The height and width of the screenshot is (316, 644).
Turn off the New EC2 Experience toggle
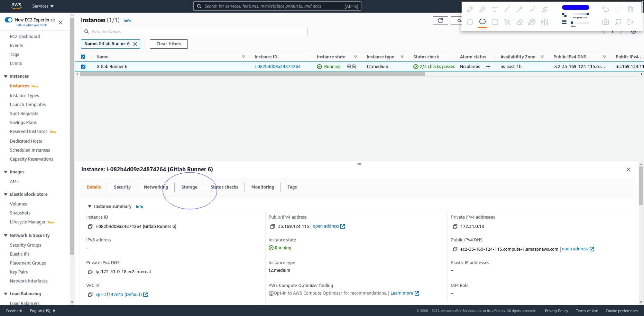point(9,20)
